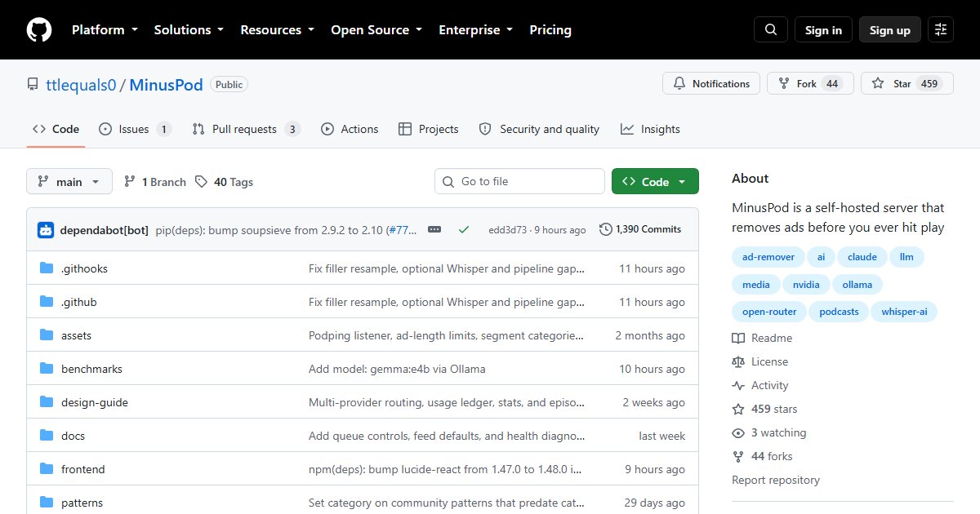Fork the repository
Screen dimensions: 980x514
tap(810, 83)
